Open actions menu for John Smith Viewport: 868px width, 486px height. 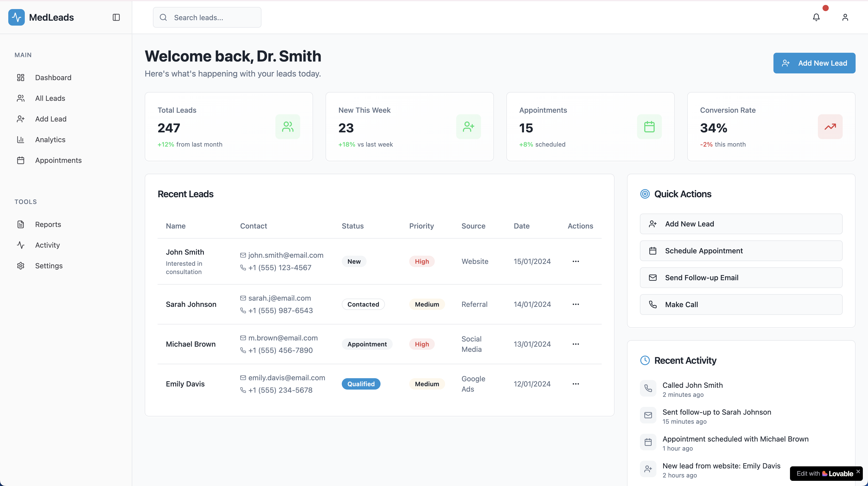coord(576,261)
